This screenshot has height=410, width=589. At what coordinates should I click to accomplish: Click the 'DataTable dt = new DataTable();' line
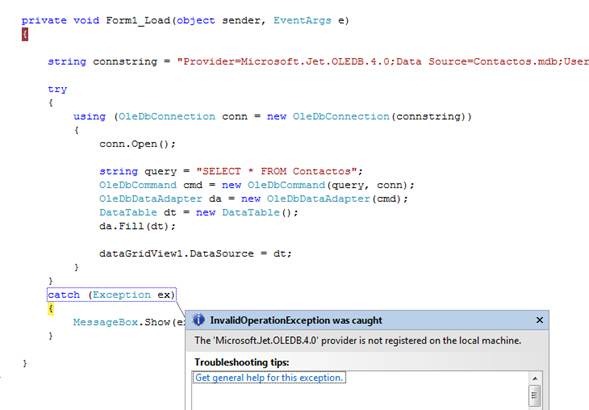coord(198,212)
